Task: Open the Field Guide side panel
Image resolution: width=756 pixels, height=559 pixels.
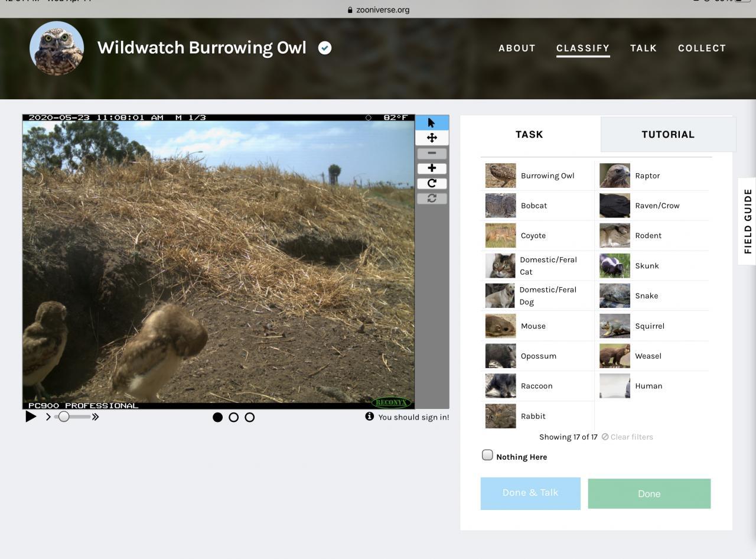Action: tap(747, 221)
